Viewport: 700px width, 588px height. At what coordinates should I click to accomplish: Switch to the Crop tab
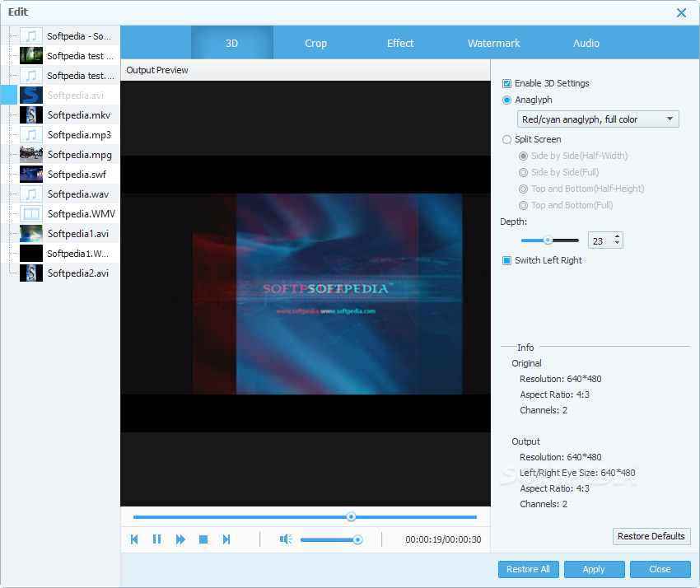pos(315,43)
